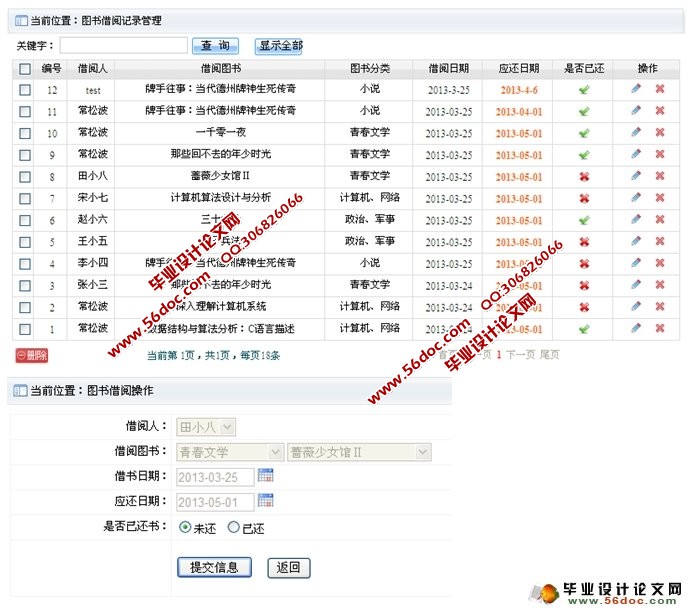Select checkbox of record 1

point(25,329)
